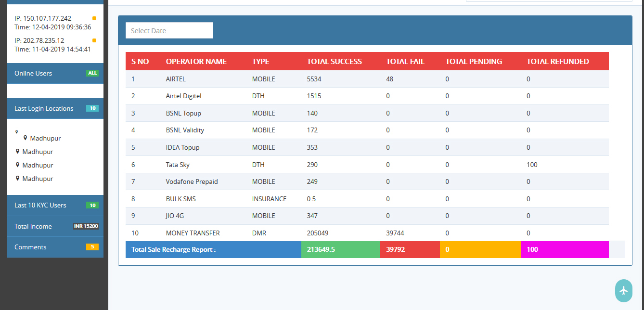Screen dimensions: 644x310
Task: Open the Last Login Locations panel
Action: pyautogui.click(x=55, y=108)
